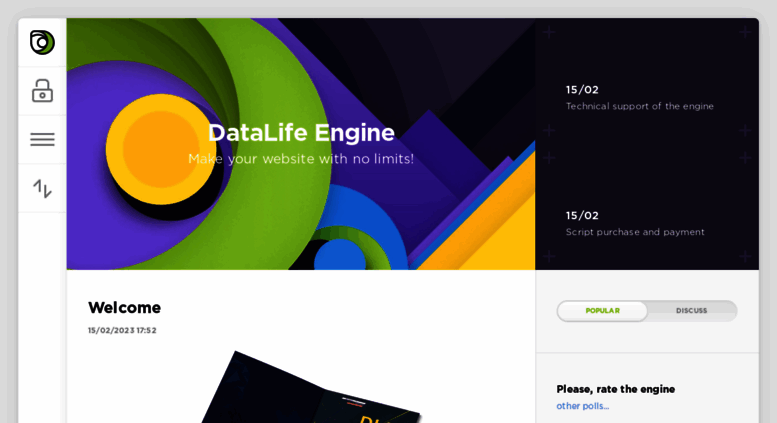Screen dimensions: 777x423
Task: Click the 15/02 date above Script purchase
Action: point(582,215)
